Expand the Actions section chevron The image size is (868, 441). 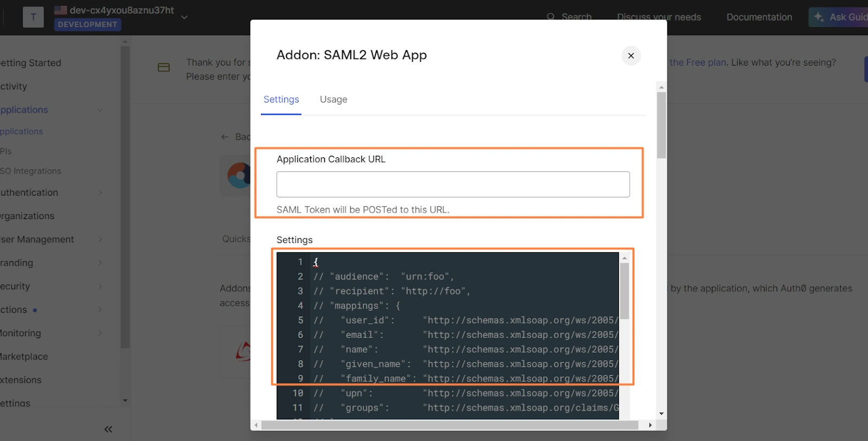[100, 310]
